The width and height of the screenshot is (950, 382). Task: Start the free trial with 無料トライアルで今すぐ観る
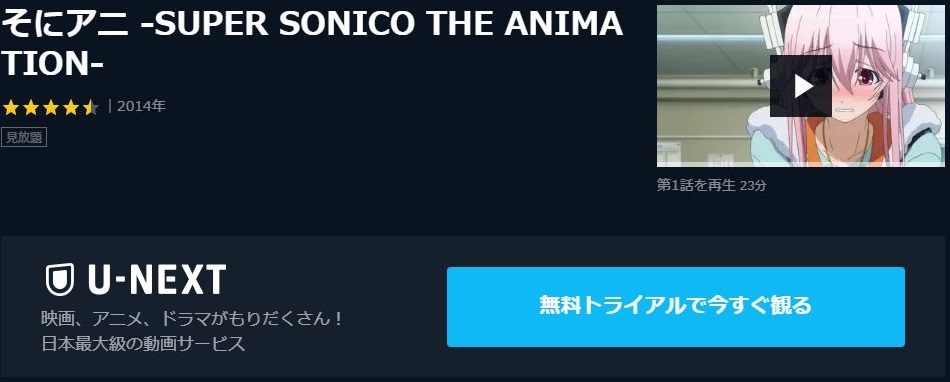coord(676,307)
